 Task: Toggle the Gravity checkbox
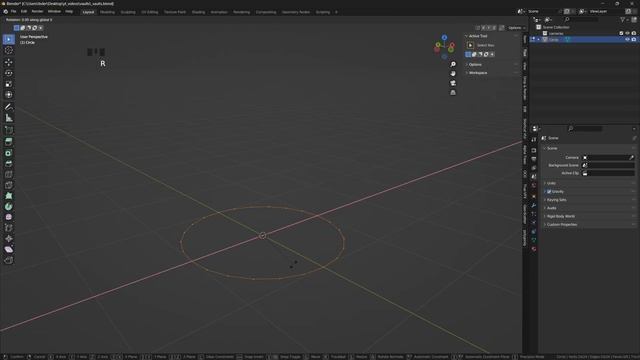(x=549, y=191)
